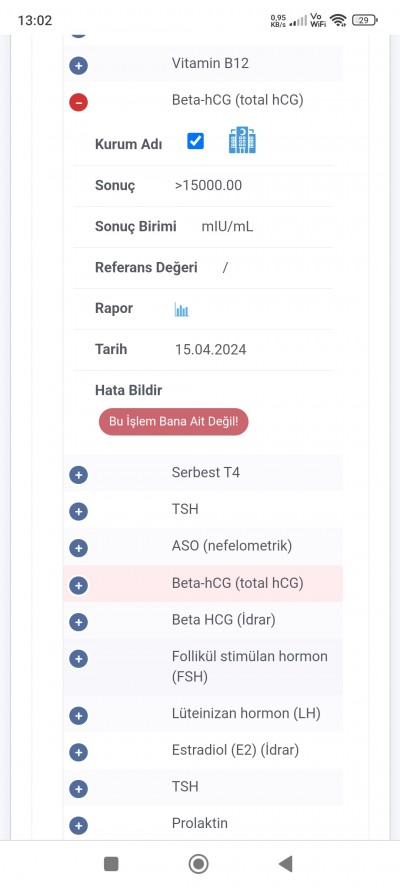
Task: Open the hospital building icon beside Kurum Adı
Action: pos(242,140)
